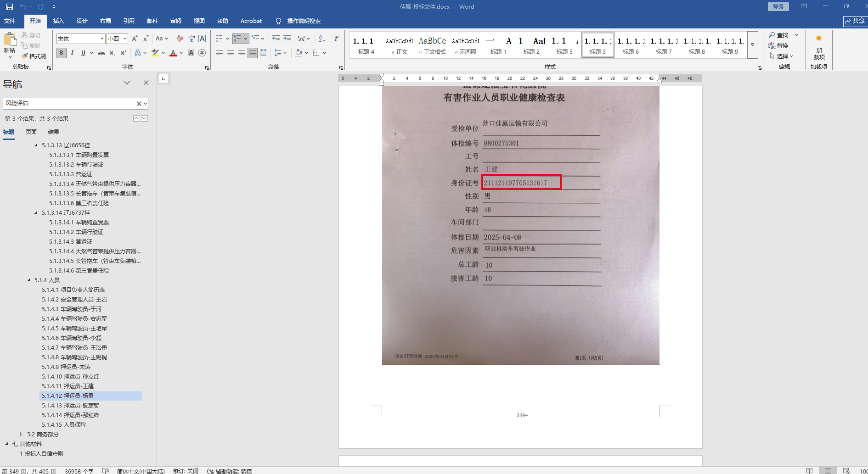Viewport: 868px width, 474px height.
Task: Open the font name dropdown showing 宋体
Action: coord(102,39)
